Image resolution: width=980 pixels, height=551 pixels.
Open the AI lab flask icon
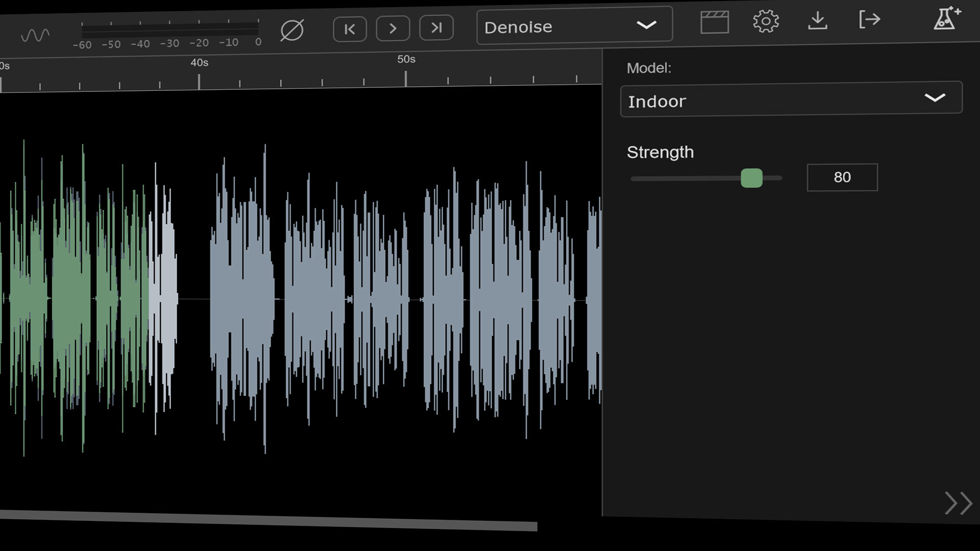(x=945, y=18)
